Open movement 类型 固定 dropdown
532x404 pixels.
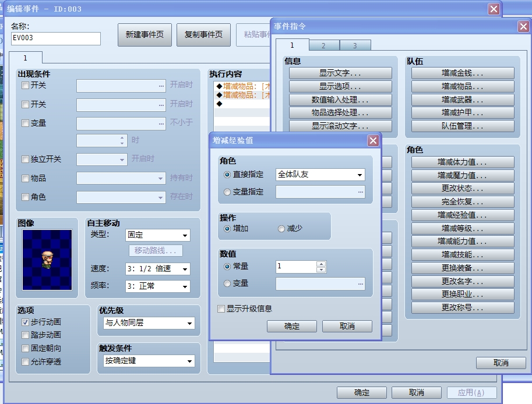point(158,235)
